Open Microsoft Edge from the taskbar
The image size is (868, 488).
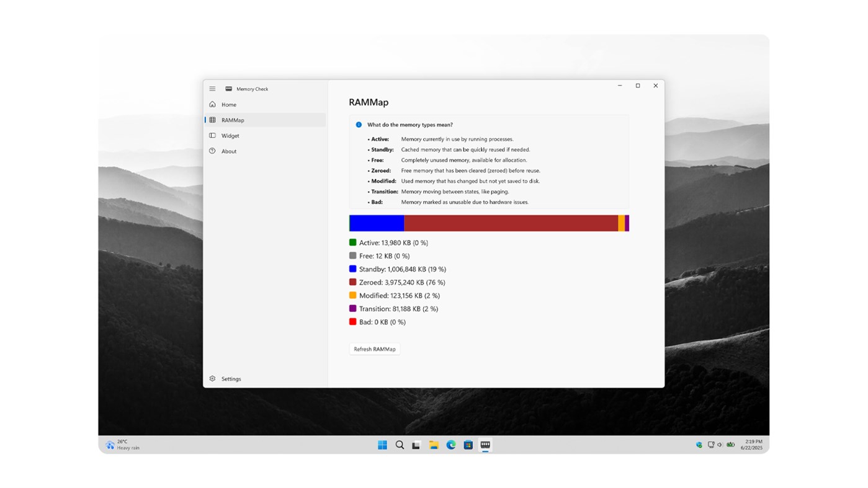coord(450,445)
